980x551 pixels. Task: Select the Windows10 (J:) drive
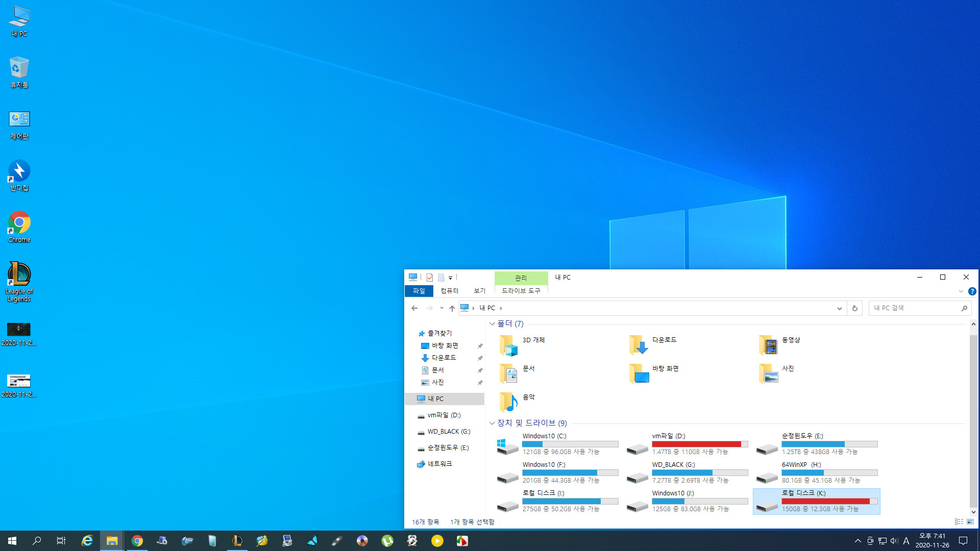(x=687, y=501)
